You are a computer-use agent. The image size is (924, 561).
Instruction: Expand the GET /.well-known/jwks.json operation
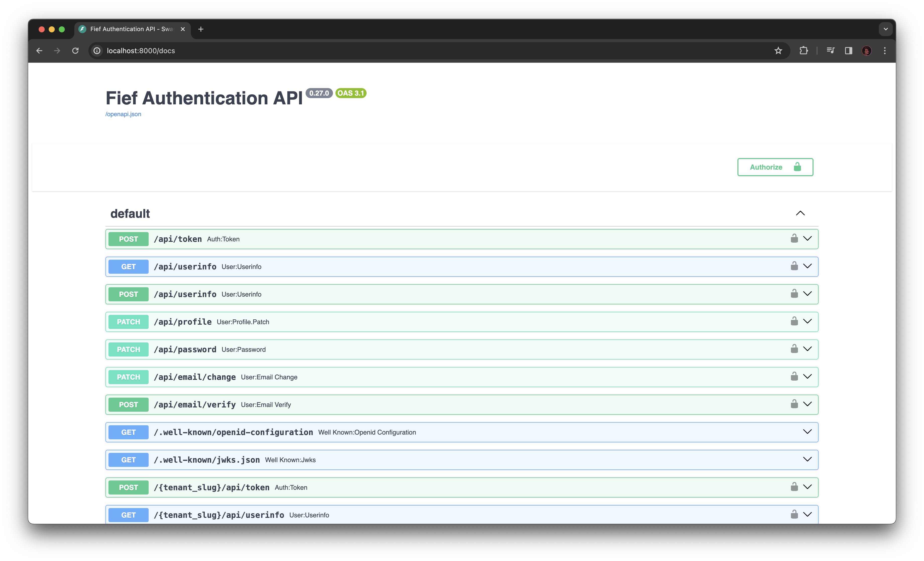(x=808, y=459)
